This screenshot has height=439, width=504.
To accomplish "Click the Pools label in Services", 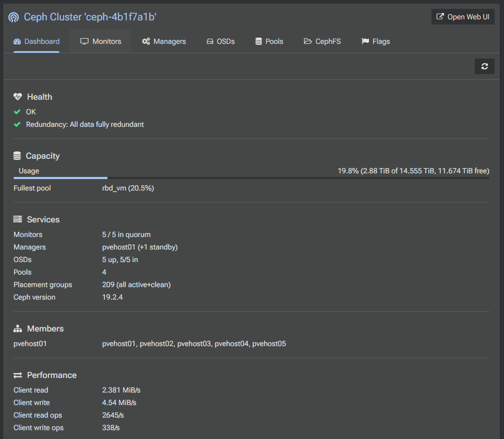I will 22,272.
